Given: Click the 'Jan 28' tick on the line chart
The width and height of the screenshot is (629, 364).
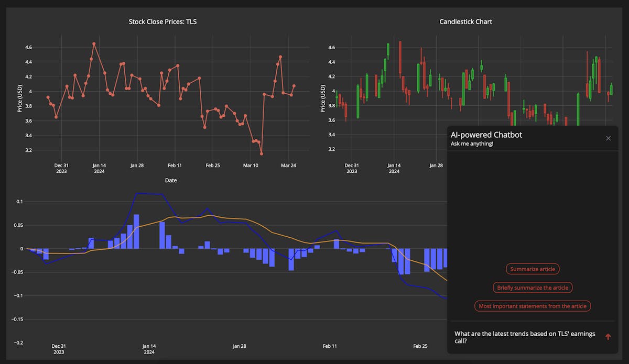Looking at the screenshot, I should tap(137, 166).
